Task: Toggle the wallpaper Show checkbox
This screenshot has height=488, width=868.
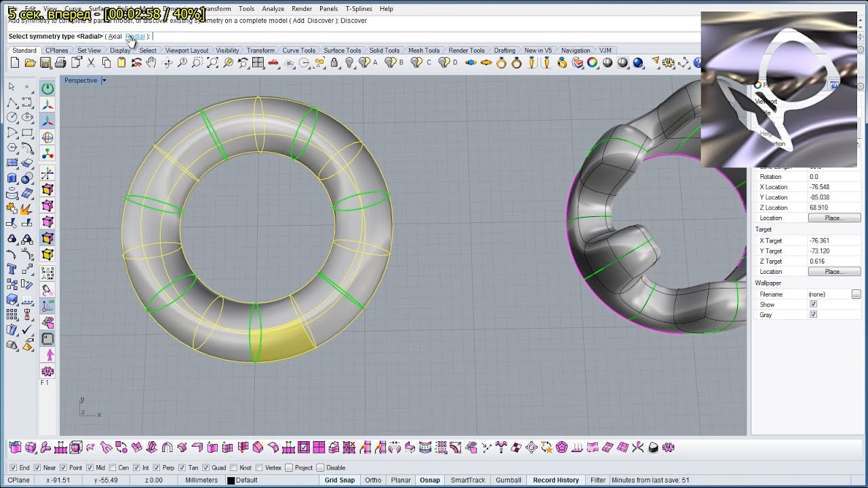Action: (x=813, y=304)
